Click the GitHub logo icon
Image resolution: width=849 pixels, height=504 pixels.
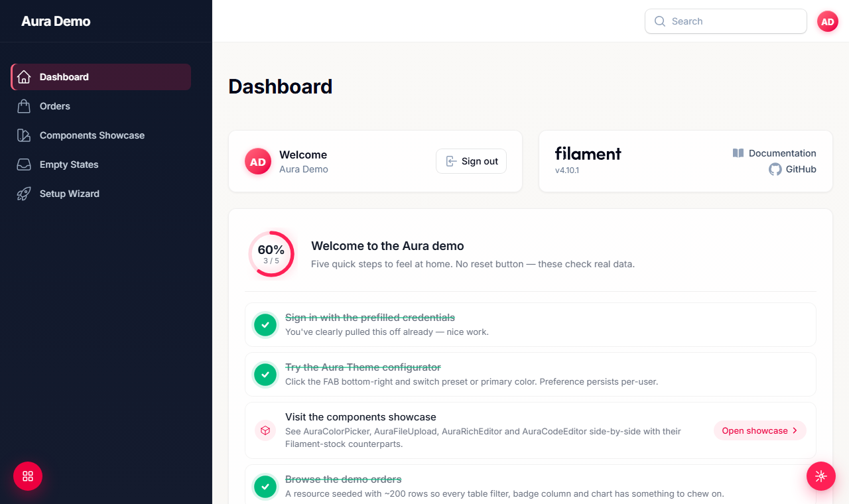(775, 169)
